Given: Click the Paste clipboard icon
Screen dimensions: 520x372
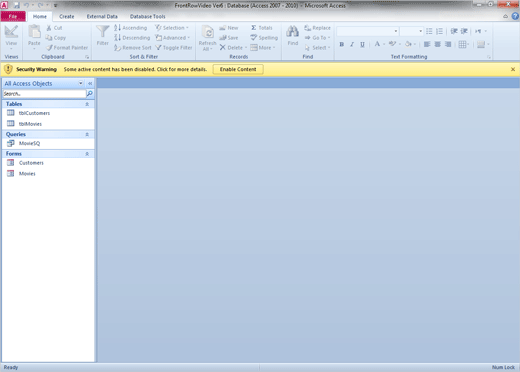Looking at the screenshot, I should 34,32.
